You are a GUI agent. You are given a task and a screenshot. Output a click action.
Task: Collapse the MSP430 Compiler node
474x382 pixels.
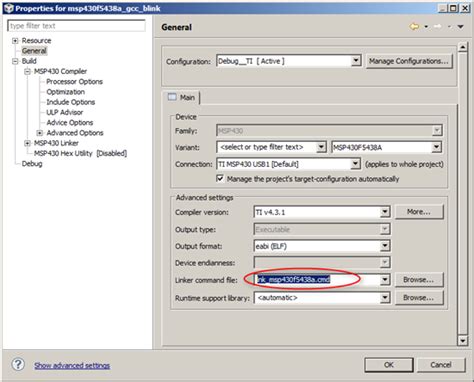[27, 71]
